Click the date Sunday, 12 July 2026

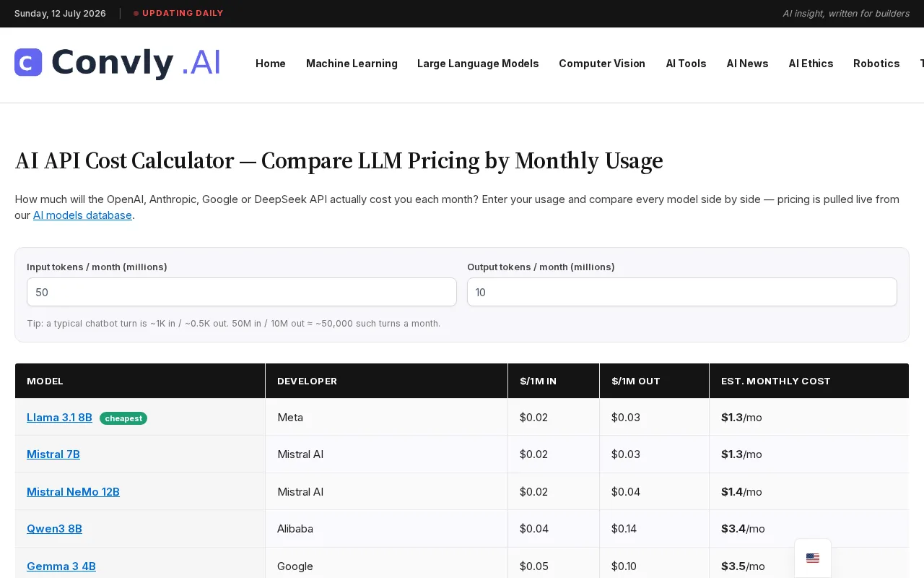(60, 14)
